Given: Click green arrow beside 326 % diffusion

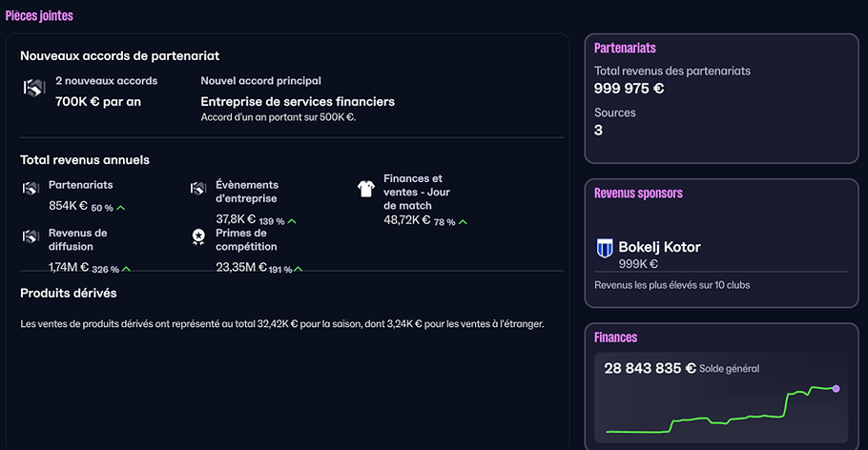Looking at the screenshot, I should [x=126, y=269].
